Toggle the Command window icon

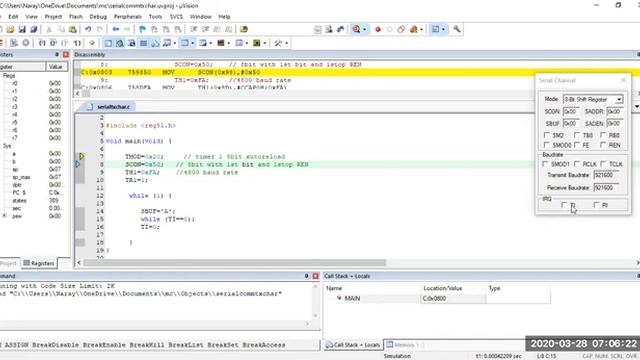[108, 43]
